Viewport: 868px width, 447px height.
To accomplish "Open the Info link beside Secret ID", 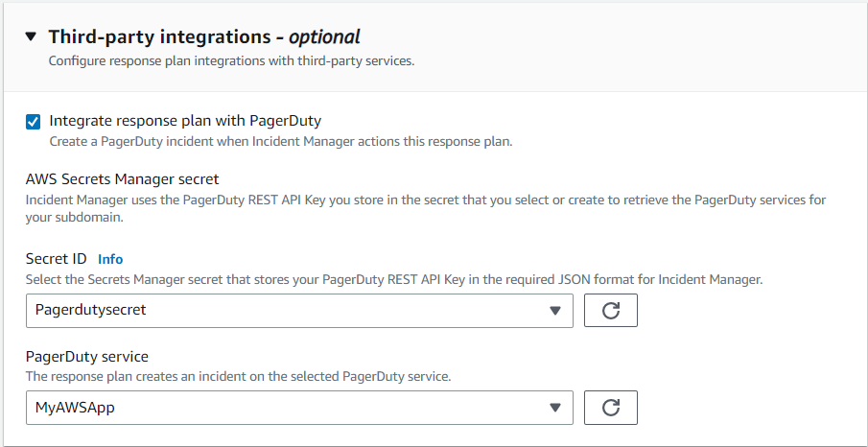I will (110, 259).
